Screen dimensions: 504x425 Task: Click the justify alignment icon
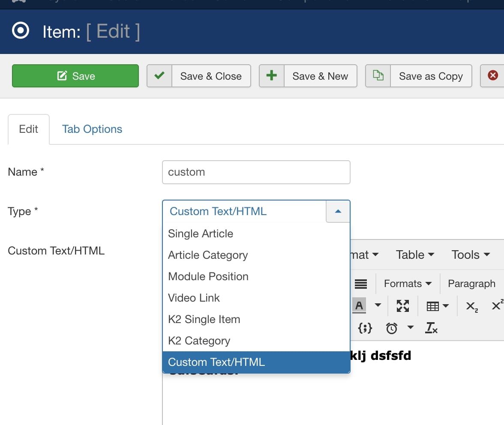(x=361, y=284)
